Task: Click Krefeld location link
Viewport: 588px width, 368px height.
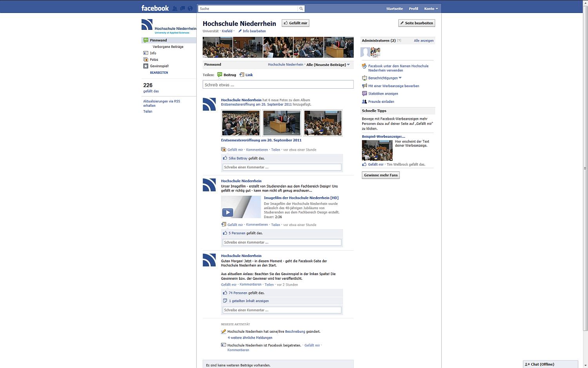Action: 227,31
